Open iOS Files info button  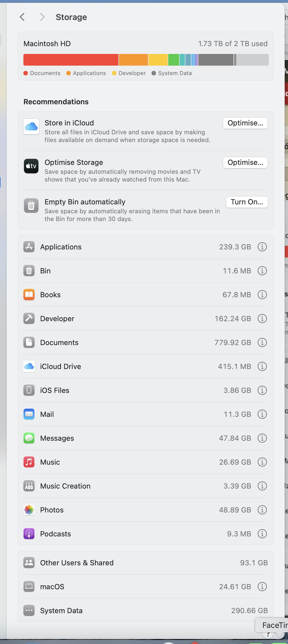(x=262, y=390)
